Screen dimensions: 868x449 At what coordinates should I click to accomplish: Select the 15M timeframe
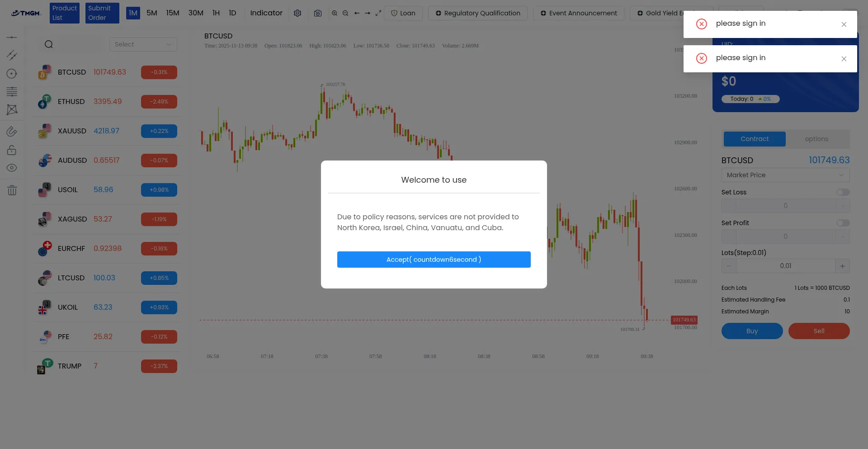pyautogui.click(x=173, y=13)
